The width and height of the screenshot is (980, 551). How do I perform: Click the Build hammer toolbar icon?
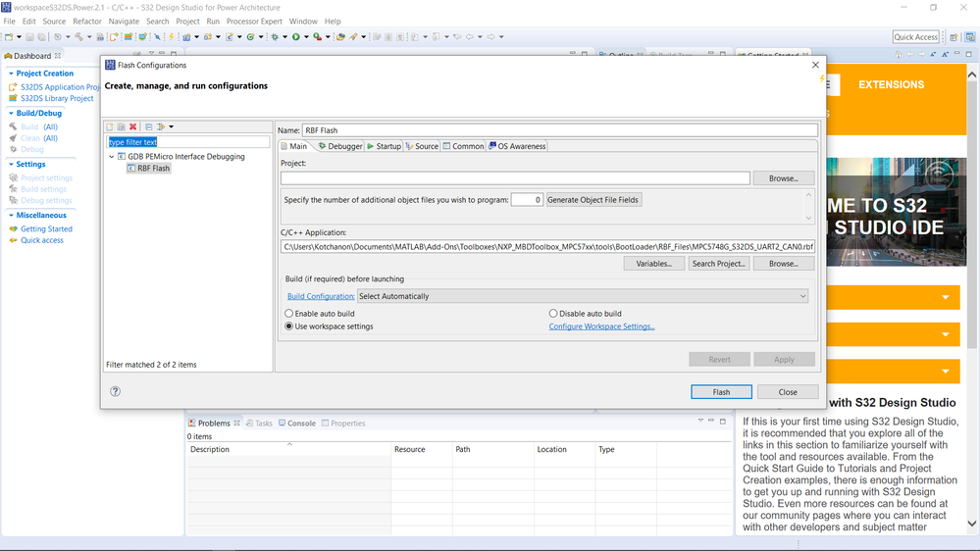[78, 37]
